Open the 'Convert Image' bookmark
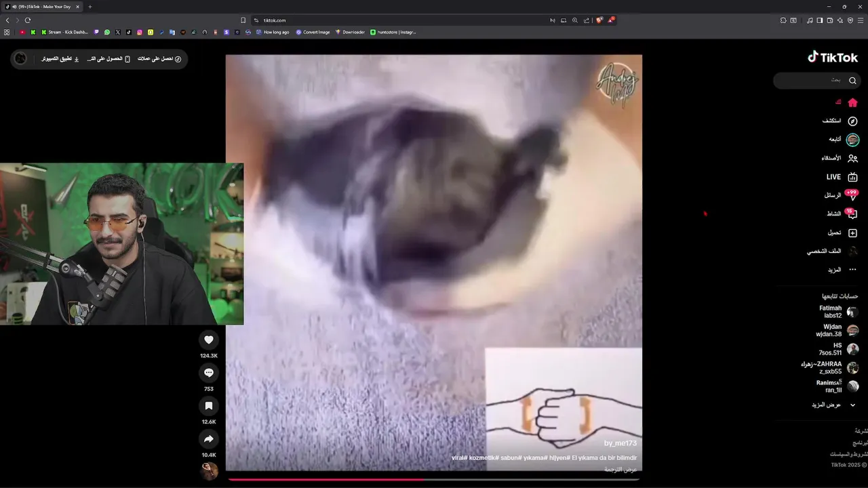 pos(313,32)
